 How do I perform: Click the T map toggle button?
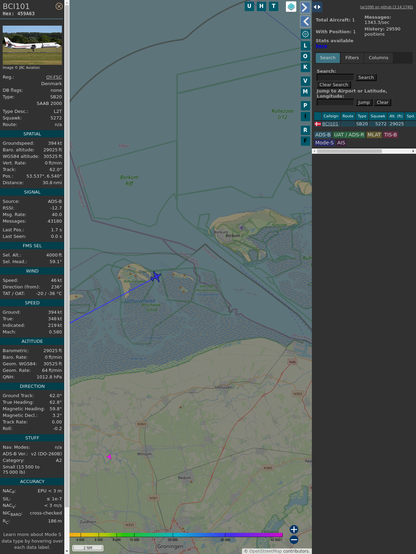coord(273,6)
